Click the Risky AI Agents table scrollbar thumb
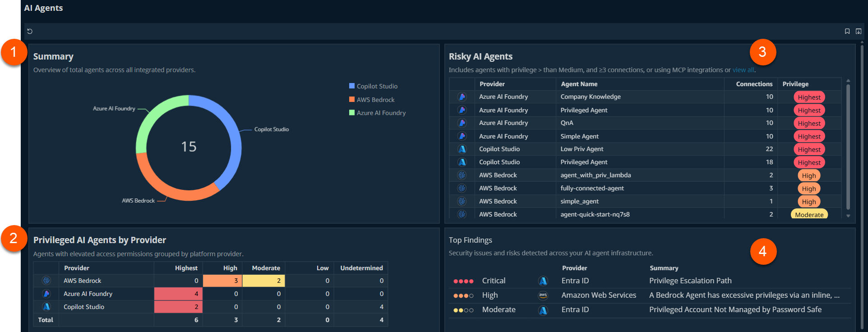 (x=848, y=147)
